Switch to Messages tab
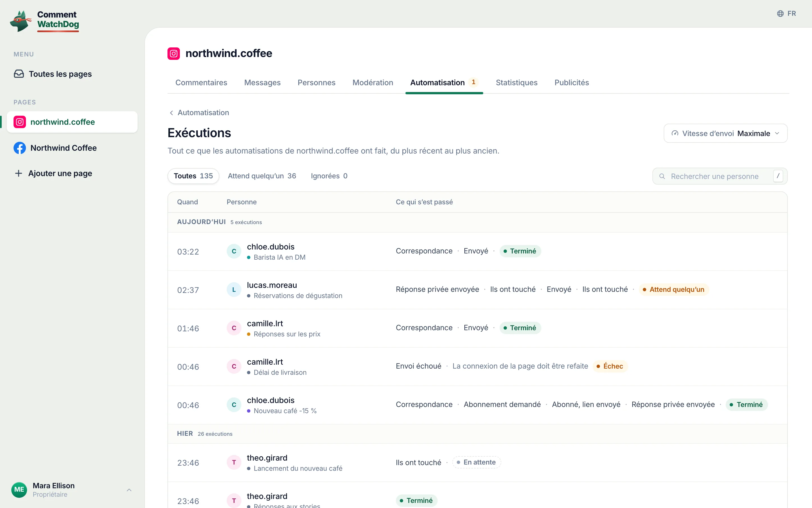 click(262, 83)
